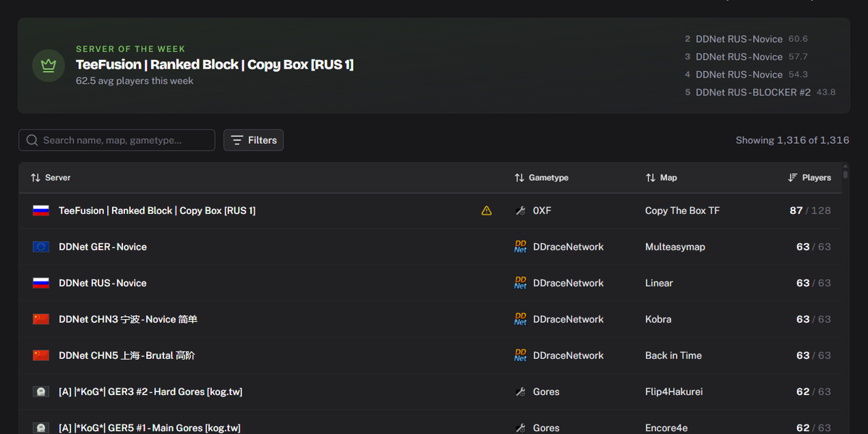Screen dimensions: 868x434
Task: Click Russian flag on TeeFusion Ranked Block row
Action: pos(41,210)
